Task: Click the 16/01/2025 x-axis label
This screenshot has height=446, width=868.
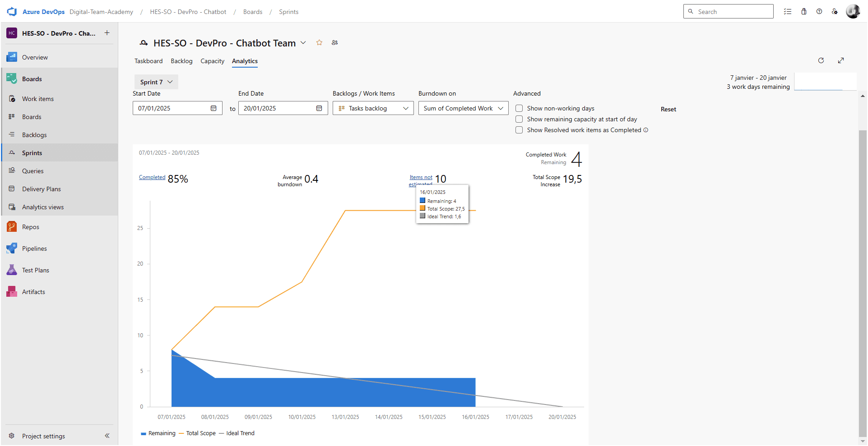Action: [475, 417]
